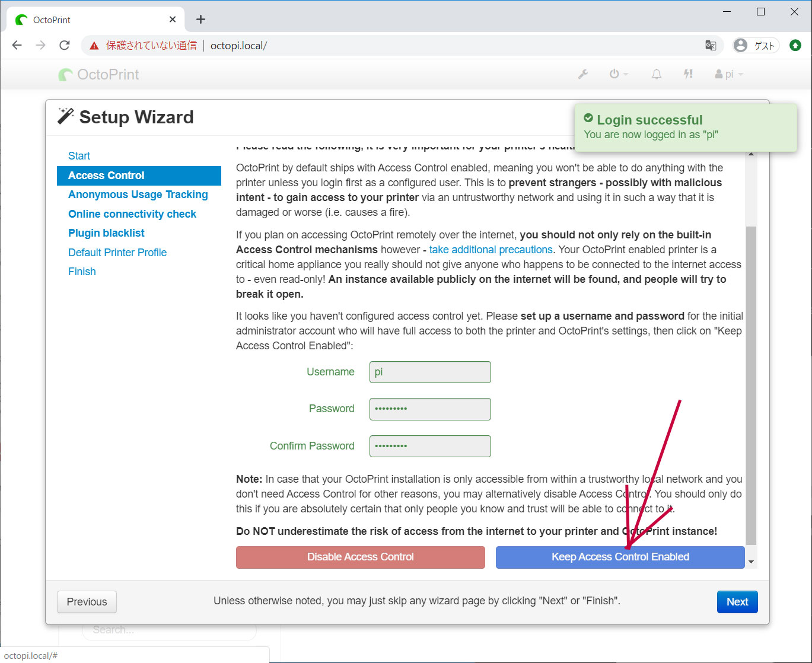This screenshot has width=812, height=663.
Task: Go to the Start wizard step
Action: [79, 156]
